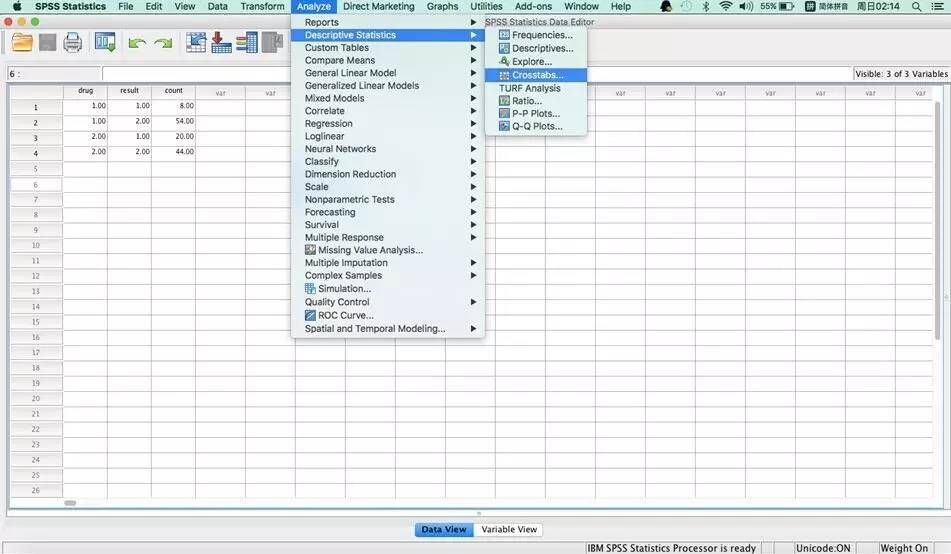Open the Recall recent dialogs icon
951x554 pixels.
105,43
